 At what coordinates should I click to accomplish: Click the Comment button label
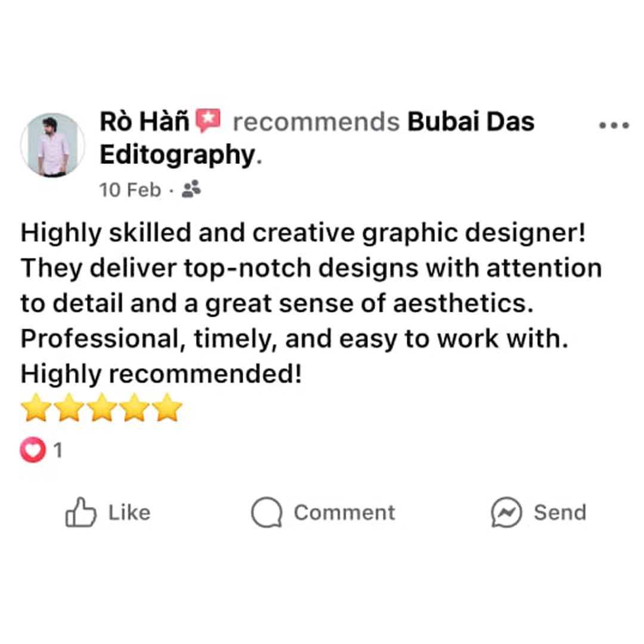tap(345, 513)
